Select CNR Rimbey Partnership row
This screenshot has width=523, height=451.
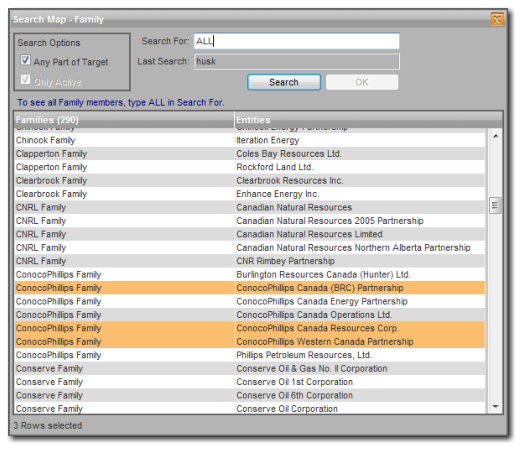pyautogui.click(x=250, y=261)
